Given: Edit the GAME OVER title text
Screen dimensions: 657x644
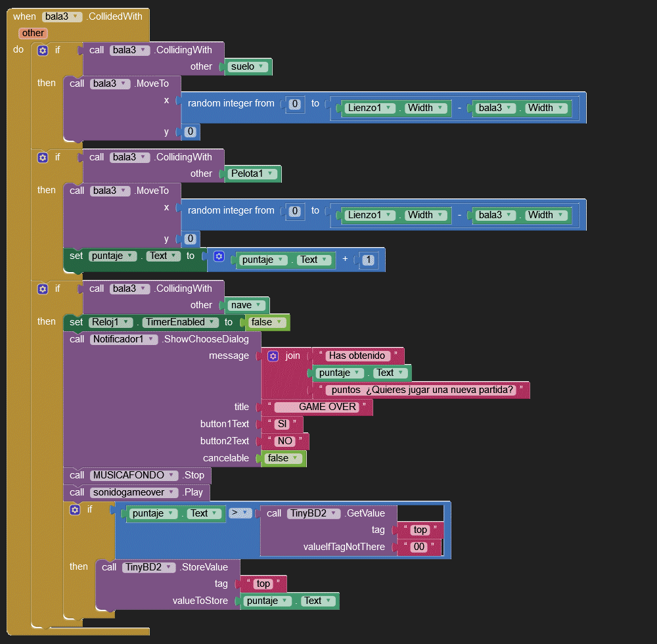Looking at the screenshot, I should click(x=317, y=407).
